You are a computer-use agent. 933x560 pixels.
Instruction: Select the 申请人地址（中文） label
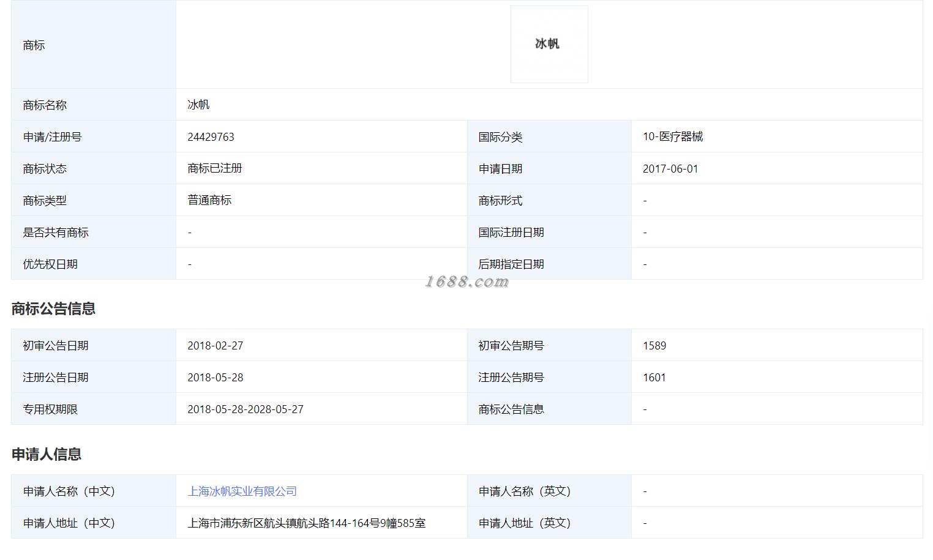(69, 523)
